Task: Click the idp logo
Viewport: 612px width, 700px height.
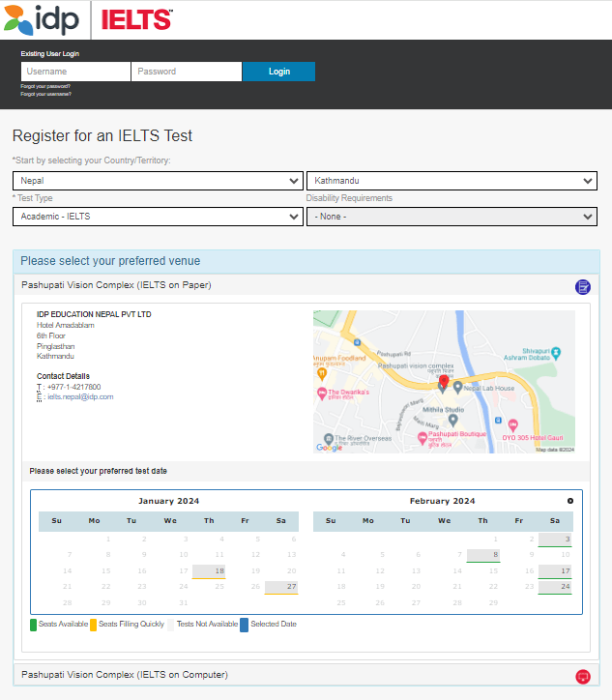Action: [42, 20]
